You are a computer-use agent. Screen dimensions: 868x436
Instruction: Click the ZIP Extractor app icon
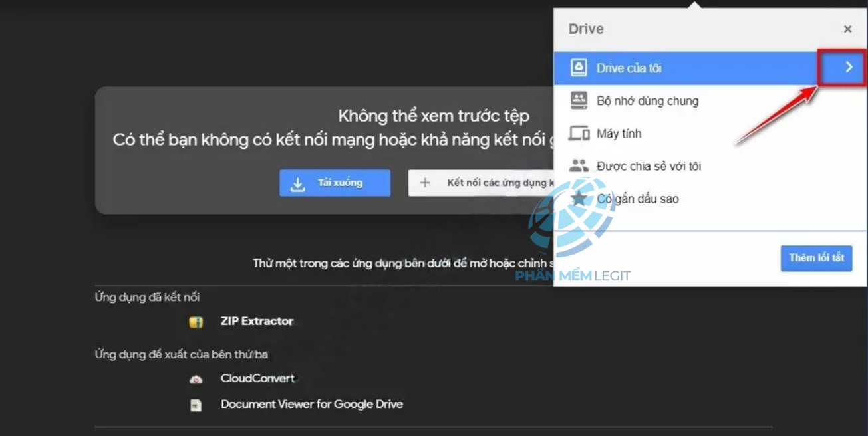coord(196,322)
